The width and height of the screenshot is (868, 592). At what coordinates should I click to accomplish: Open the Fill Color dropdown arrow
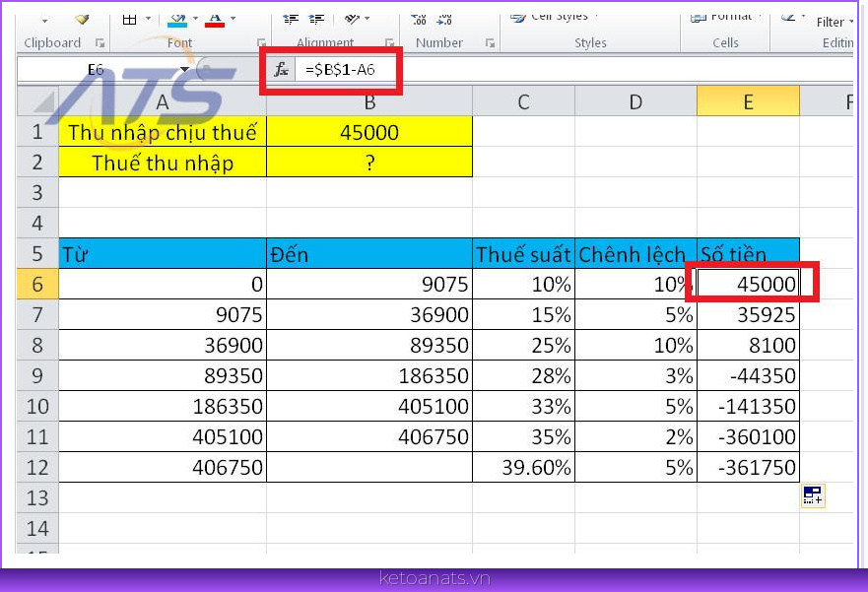pyautogui.click(x=195, y=19)
